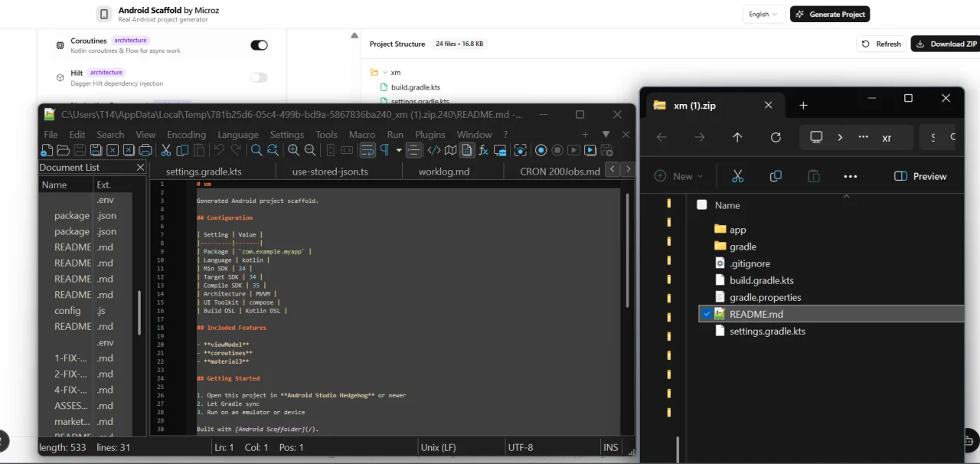Switch to worklog.md tab in Notepad++

444,172
